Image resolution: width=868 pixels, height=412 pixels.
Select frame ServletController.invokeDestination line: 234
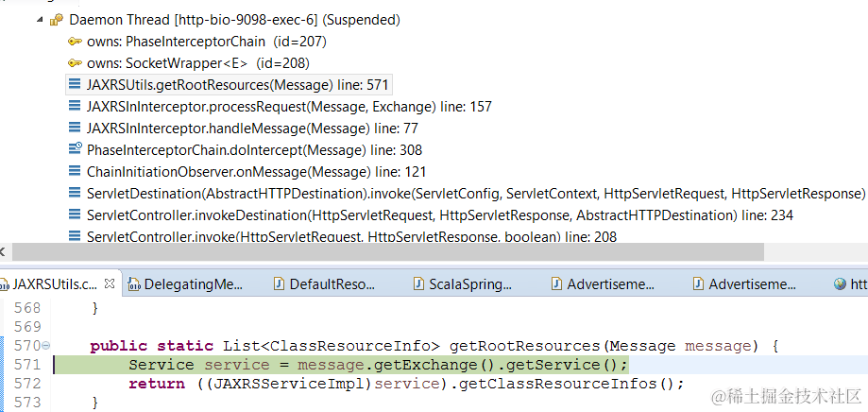tap(440, 215)
